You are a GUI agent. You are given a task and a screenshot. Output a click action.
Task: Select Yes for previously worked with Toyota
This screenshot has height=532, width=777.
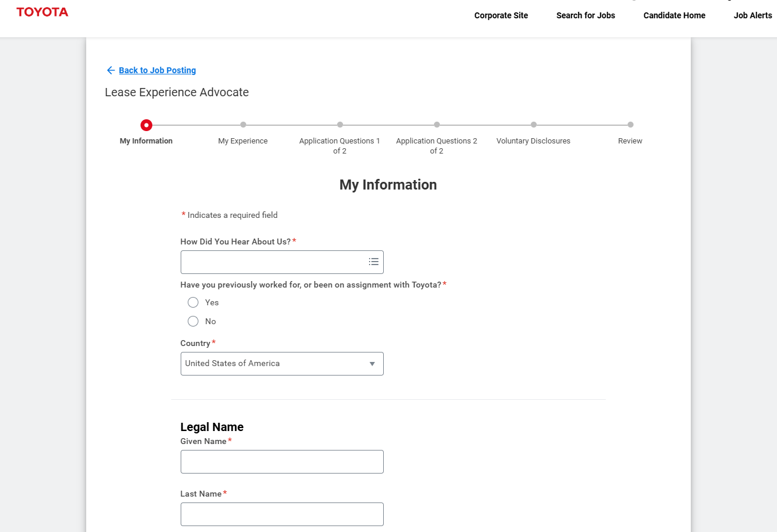click(x=193, y=302)
